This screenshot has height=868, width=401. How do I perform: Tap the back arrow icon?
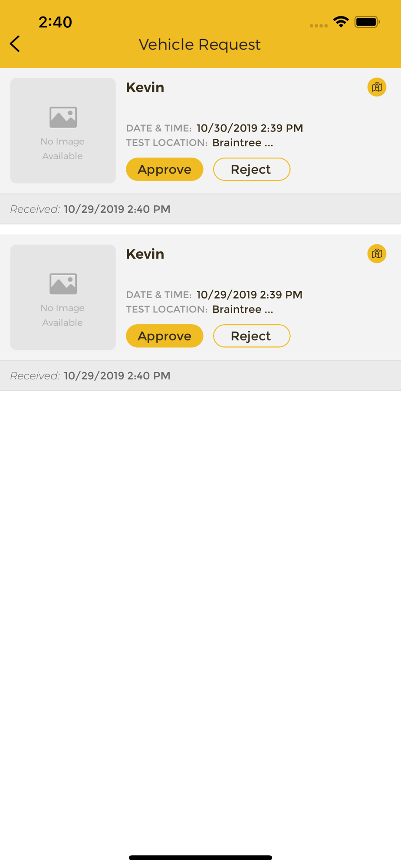pos(15,44)
